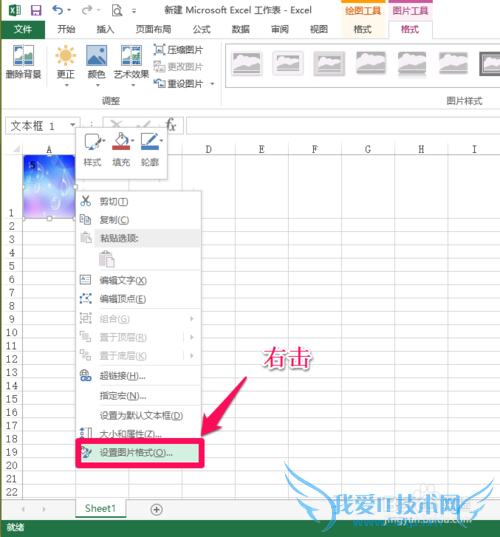
Task: Choose 编辑文字(X) from context menu
Action: 138,280
